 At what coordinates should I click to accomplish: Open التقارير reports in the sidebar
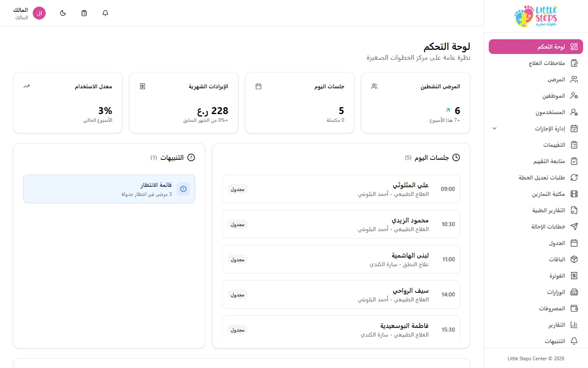(x=536, y=325)
